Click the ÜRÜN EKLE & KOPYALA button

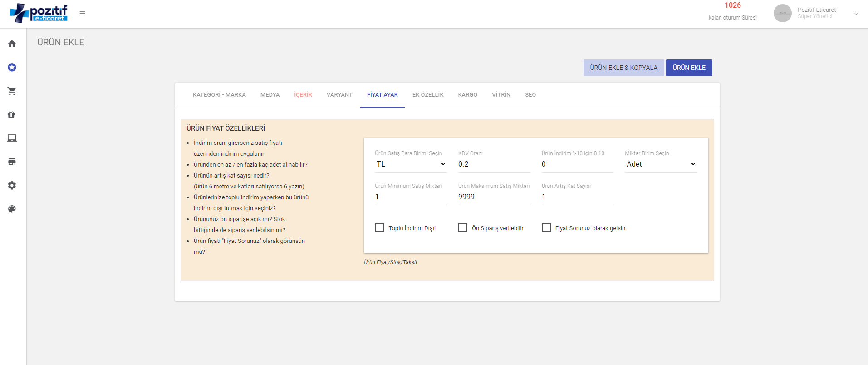point(623,68)
